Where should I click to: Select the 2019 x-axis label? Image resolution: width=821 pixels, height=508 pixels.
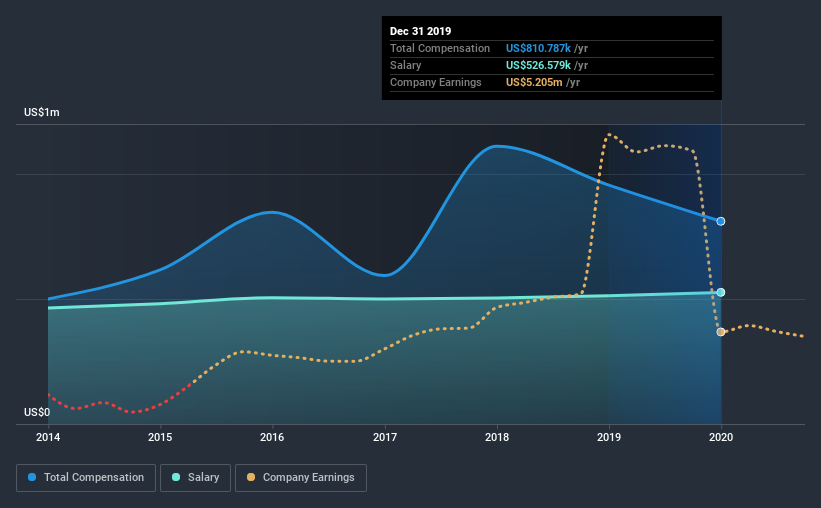(x=609, y=437)
